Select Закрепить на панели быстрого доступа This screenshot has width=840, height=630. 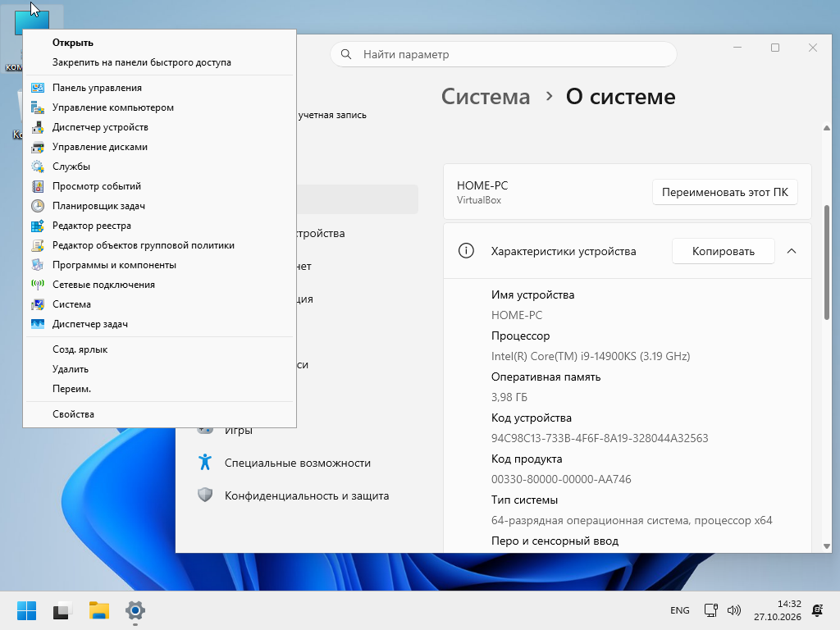[x=142, y=62]
